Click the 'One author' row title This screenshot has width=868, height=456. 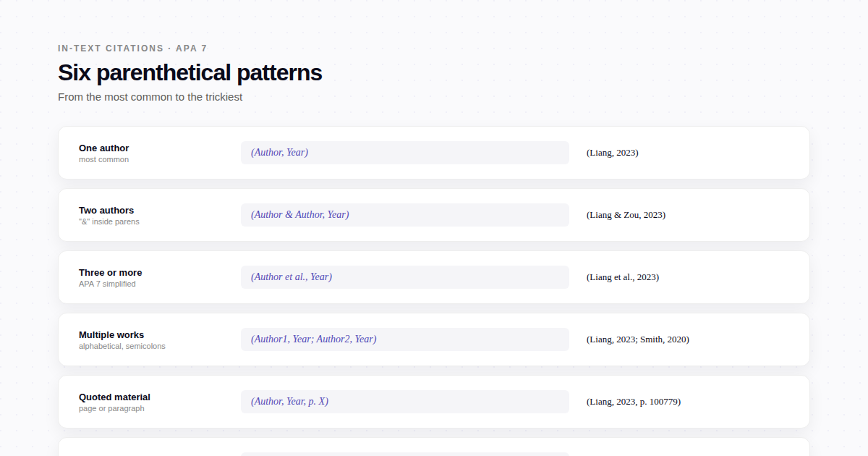tap(103, 148)
